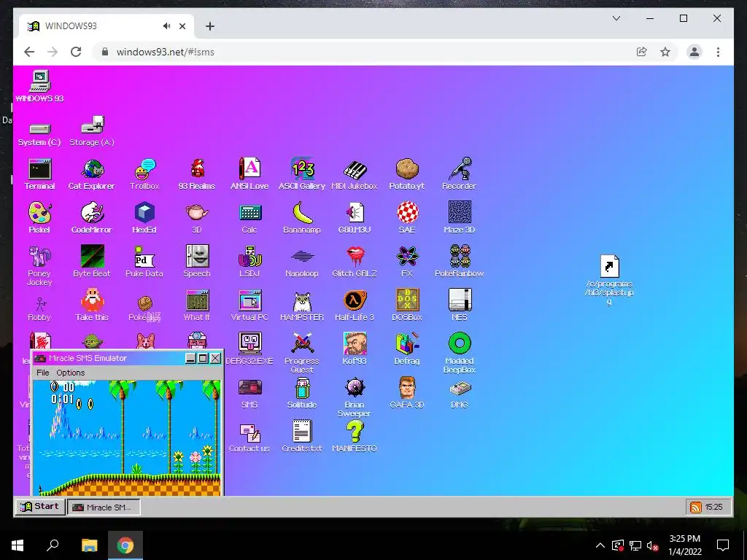This screenshot has height=560, width=747.
Task: Open ASCII Gallery icon
Action: [302, 174]
